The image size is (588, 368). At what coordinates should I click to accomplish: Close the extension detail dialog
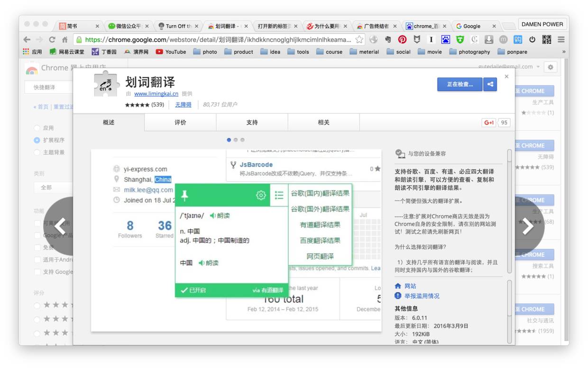506,76
